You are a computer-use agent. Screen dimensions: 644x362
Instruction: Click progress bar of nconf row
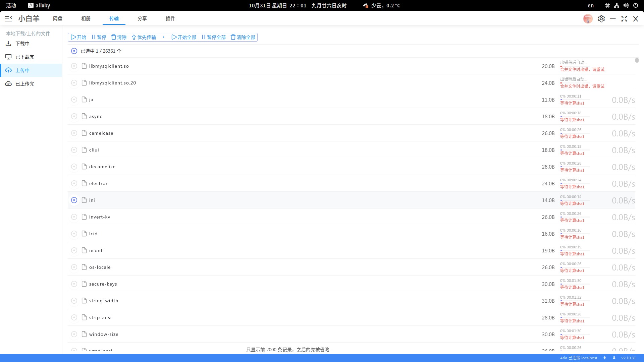575,251
